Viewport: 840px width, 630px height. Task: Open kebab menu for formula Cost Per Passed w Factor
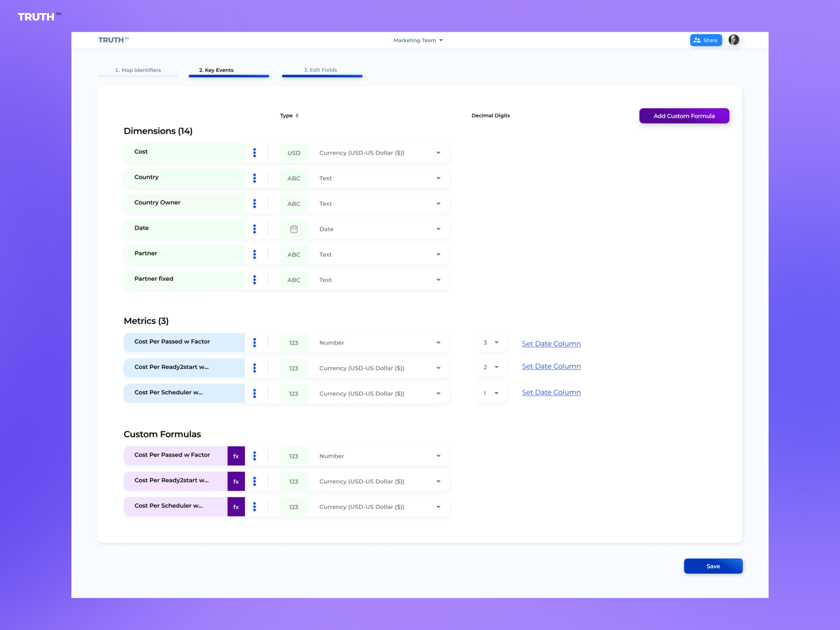click(x=255, y=456)
